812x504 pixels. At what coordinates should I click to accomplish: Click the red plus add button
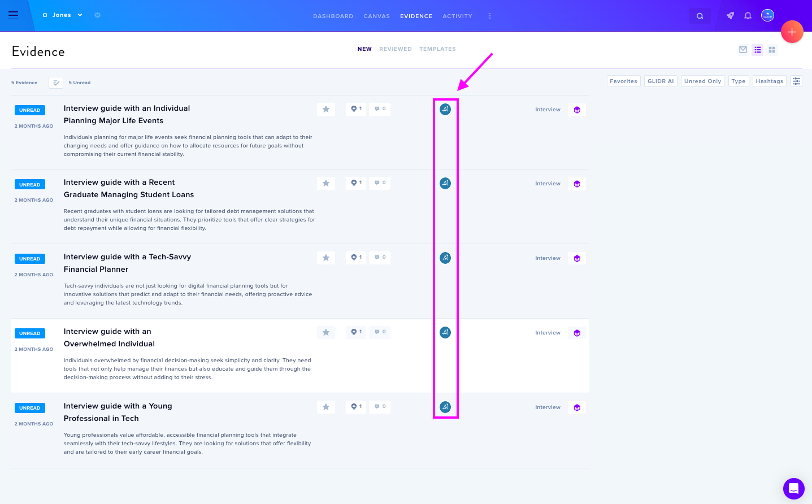(792, 32)
